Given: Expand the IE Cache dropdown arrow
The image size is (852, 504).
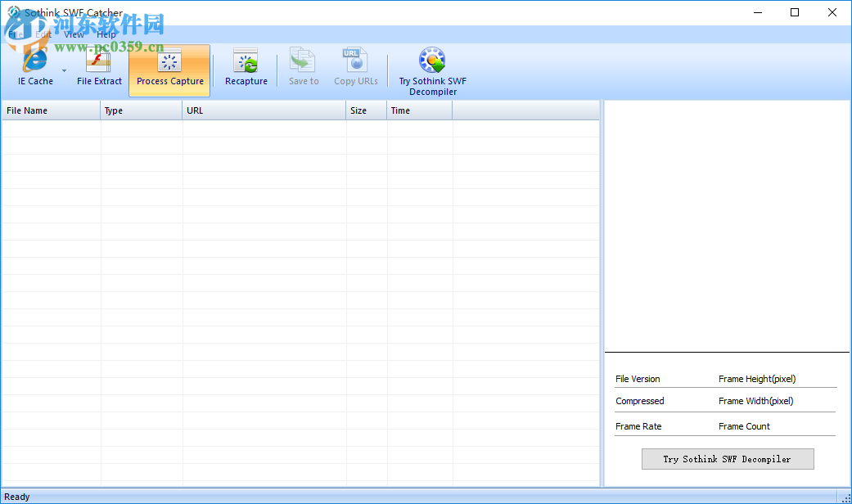Looking at the screenshot, I should 63,70.
